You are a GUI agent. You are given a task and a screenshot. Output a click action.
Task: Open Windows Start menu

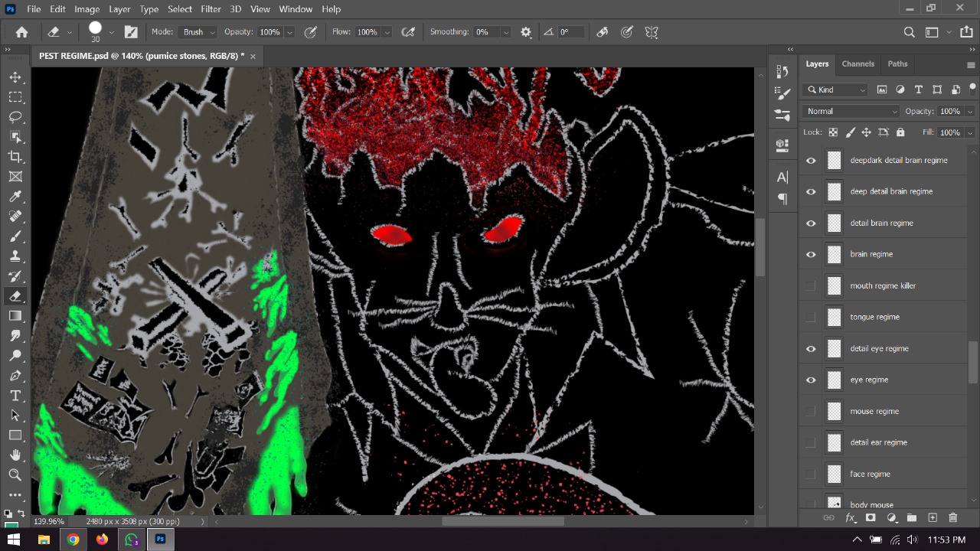coord(14,540)
